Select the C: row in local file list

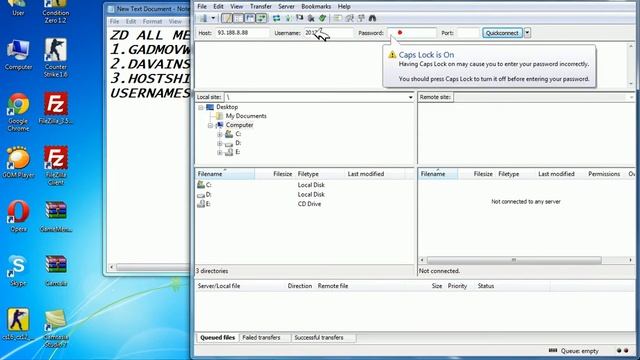coord(305,185)
